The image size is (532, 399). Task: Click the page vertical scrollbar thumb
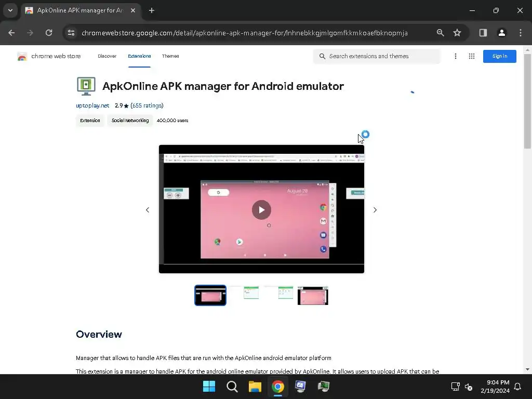527,101
